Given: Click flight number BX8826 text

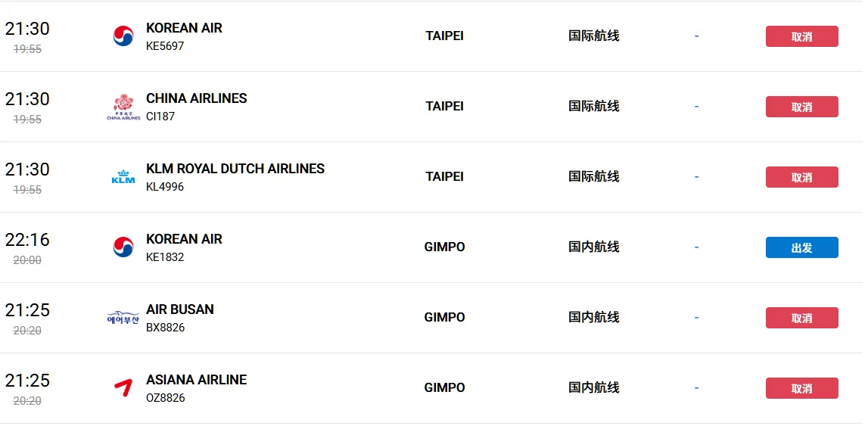Looking at the screenshot, I should coord(166,328).
